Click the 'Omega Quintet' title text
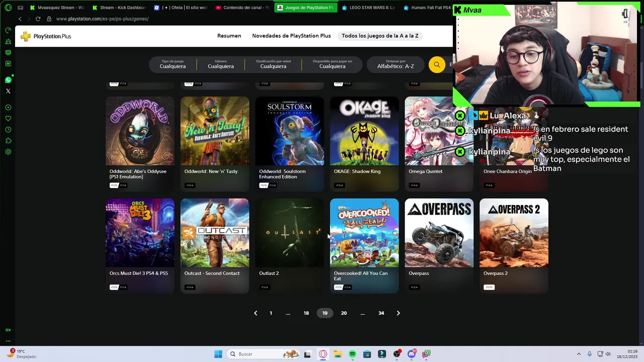 point(426,171)
